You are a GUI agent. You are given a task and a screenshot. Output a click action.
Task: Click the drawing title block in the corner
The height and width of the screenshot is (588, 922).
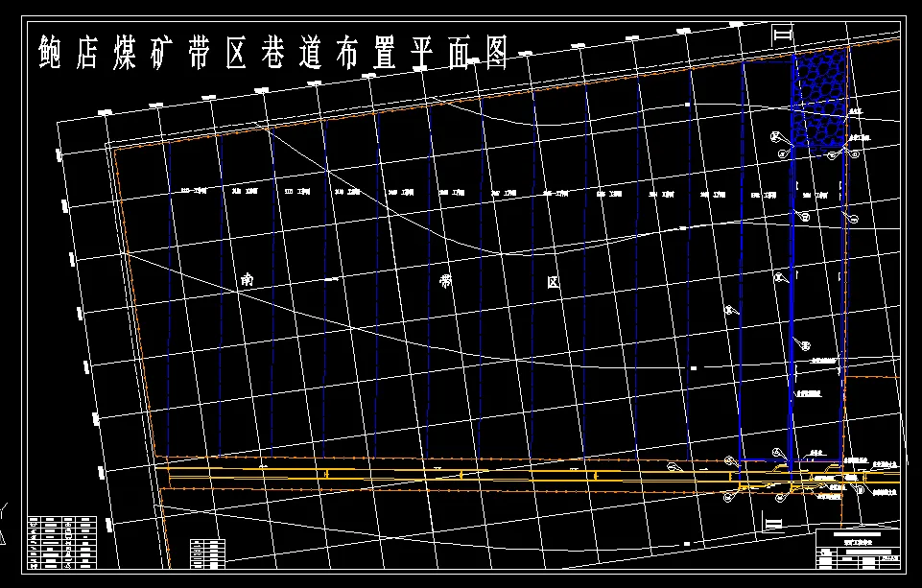click(858, 550)
